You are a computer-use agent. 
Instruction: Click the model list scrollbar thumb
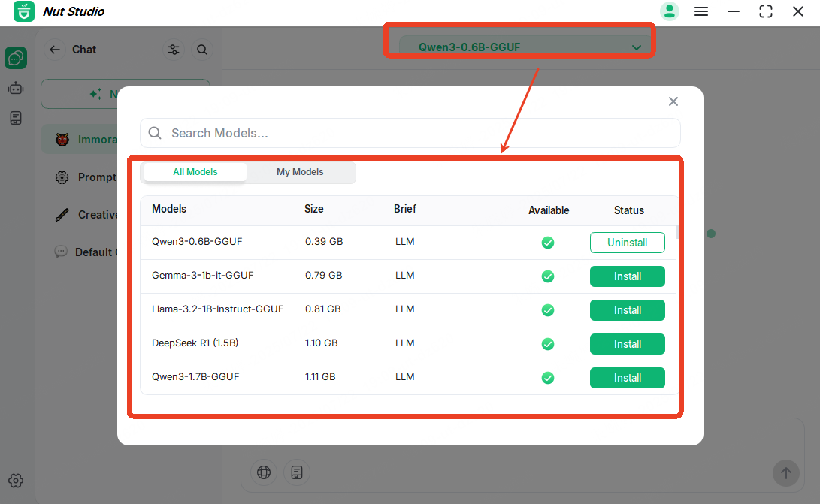tap(678, 233)
